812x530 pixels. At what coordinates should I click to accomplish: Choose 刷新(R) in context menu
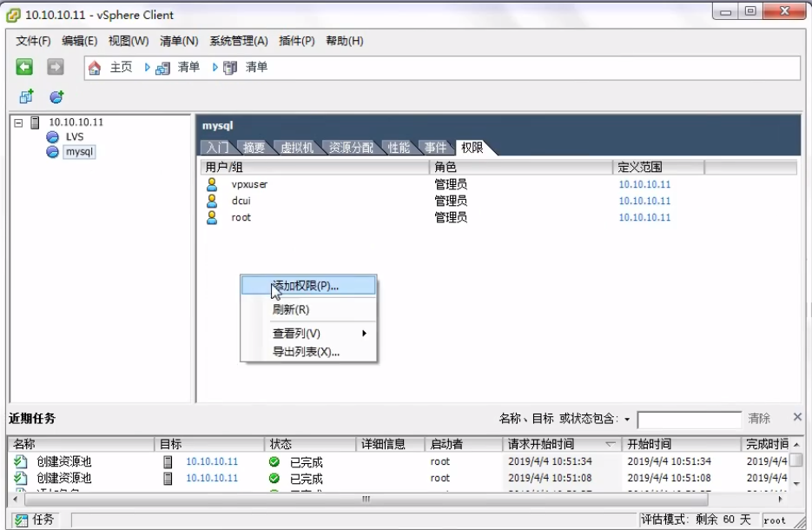pyautogui.click(x=308, y=310)
